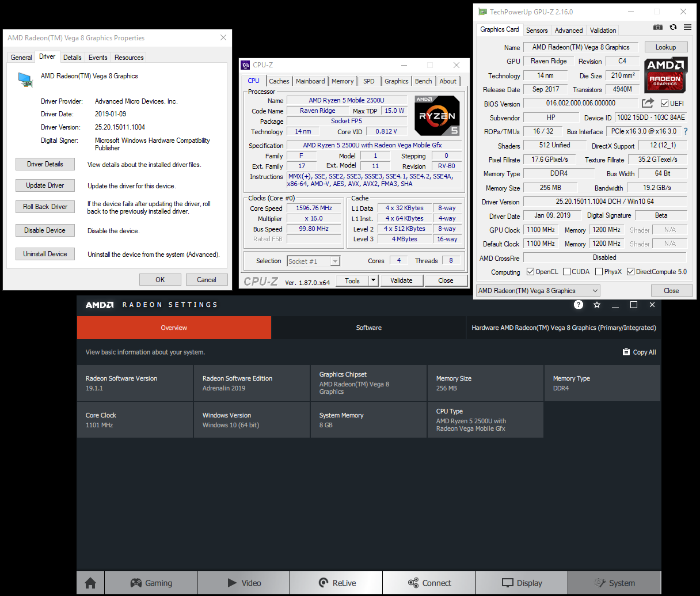The height and width of the screenshot is (596, 700).
Task: Open Radeon Settings help icon
Action: (579, 305)
